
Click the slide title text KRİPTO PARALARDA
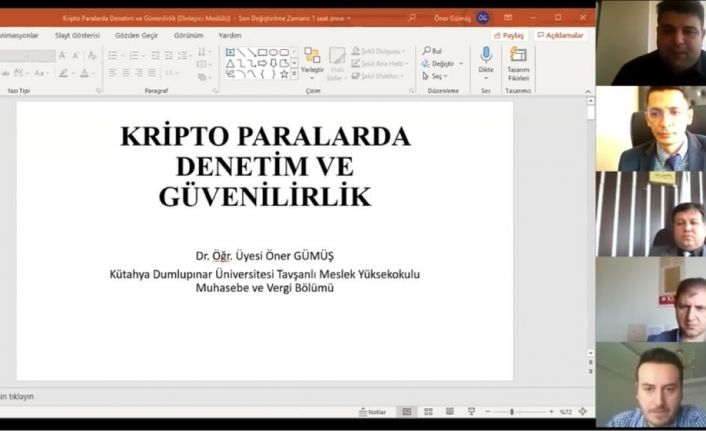pos(265,136)
